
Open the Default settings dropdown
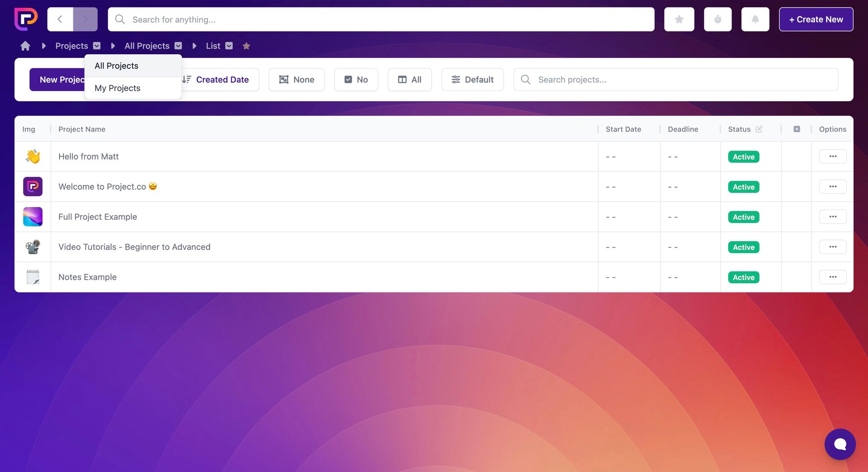(x=472, y=80)
